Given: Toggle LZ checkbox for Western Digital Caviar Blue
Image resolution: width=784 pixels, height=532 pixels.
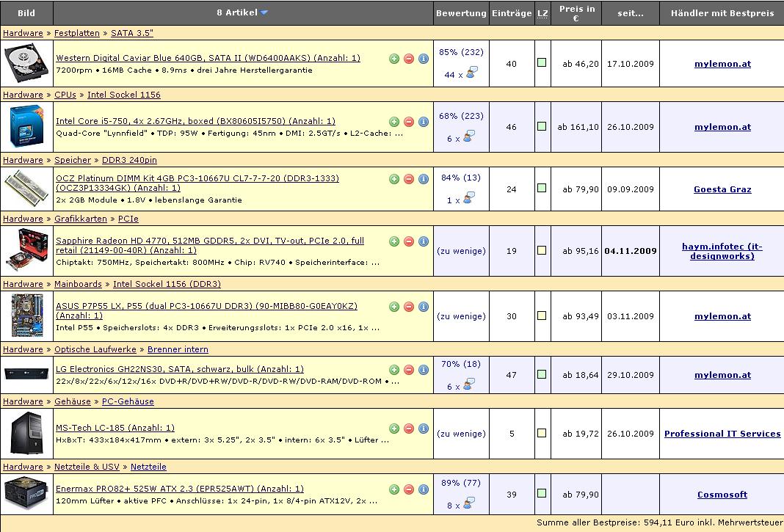Looking at the screenshot, I should (542, 62).
